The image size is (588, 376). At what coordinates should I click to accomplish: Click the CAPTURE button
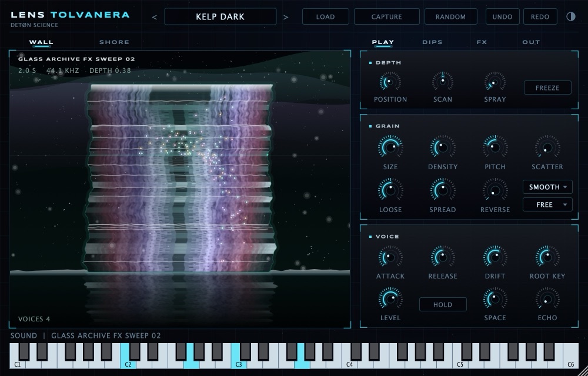click(x=387, y=16)
